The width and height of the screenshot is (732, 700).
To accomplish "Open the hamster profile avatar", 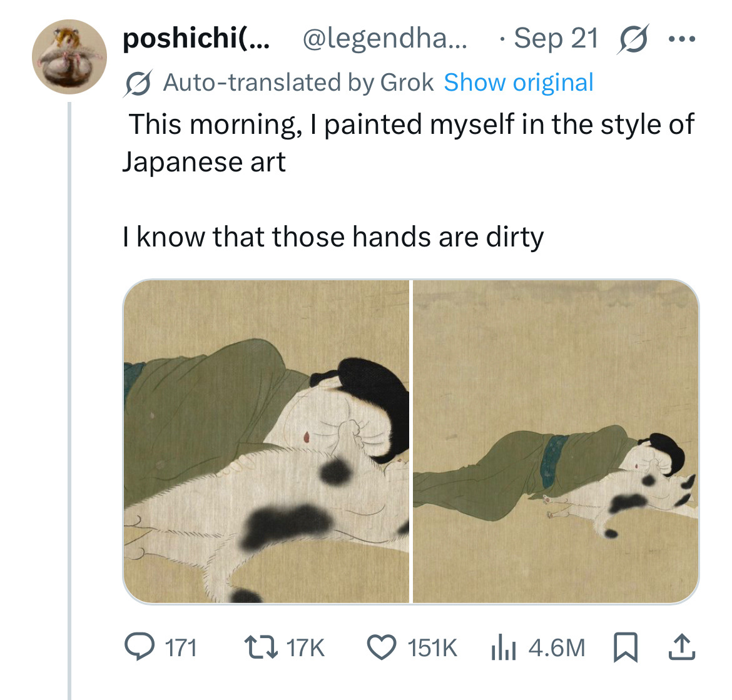I will (69, 56).
